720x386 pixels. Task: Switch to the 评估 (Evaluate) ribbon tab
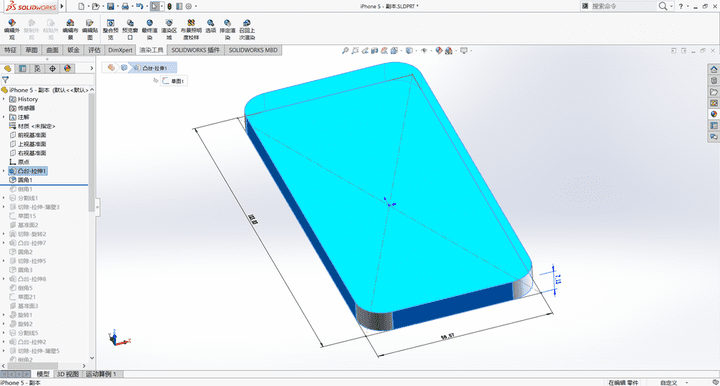point(94,50)
